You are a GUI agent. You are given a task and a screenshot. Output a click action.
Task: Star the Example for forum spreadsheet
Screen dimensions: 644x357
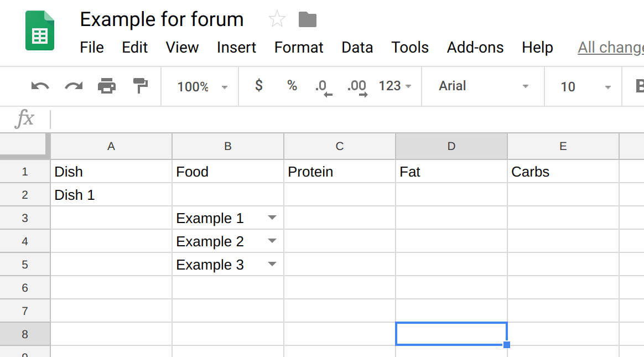point(277,19)
